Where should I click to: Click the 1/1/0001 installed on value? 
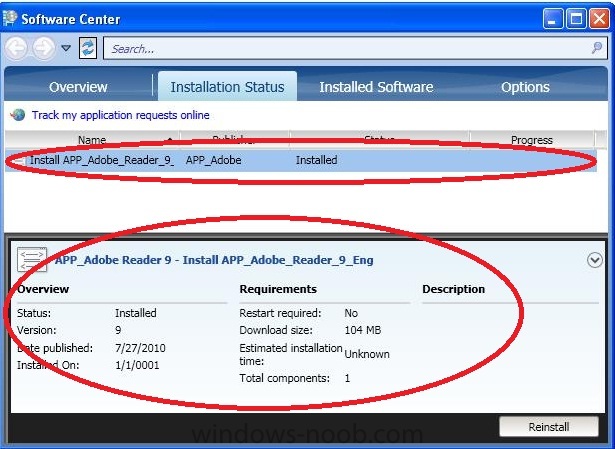137,365
